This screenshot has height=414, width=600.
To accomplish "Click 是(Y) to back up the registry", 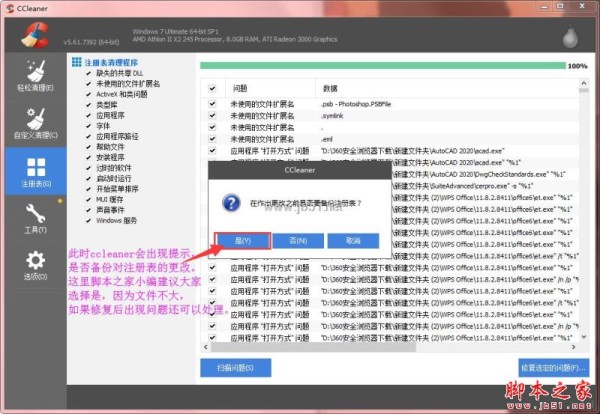I will (241, 241).
